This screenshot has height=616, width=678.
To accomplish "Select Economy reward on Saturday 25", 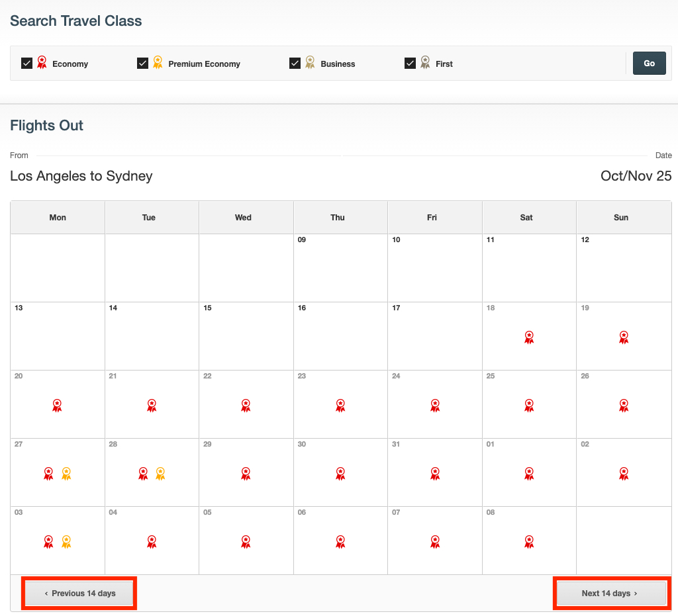I will pyautogui.click(x=529, y=406).
